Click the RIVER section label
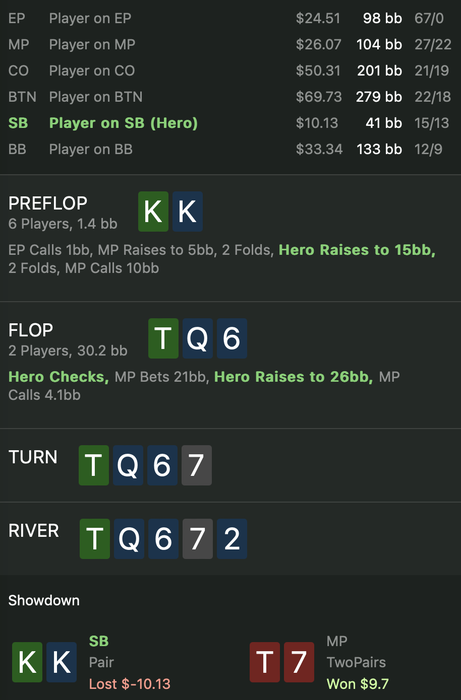 34,531
